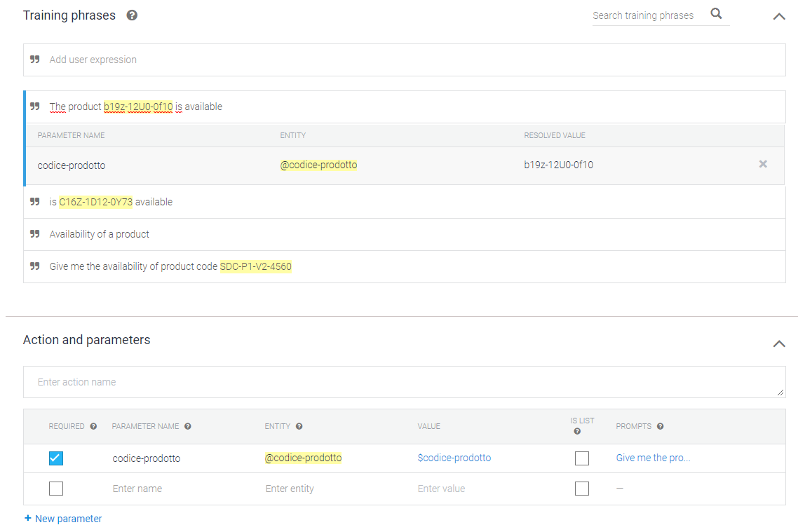
Task: Collapse the Action and parameters section
Action: coord(778,343)
